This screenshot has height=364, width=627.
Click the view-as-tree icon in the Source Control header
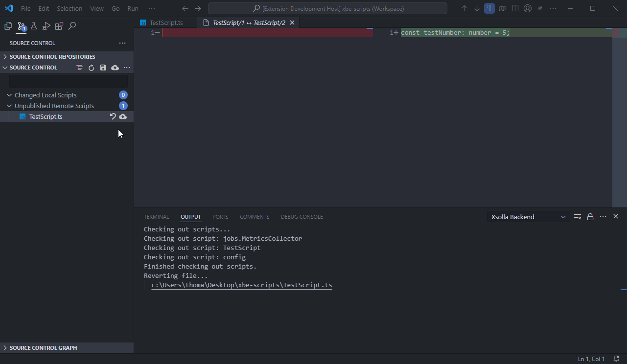[80, 68]
